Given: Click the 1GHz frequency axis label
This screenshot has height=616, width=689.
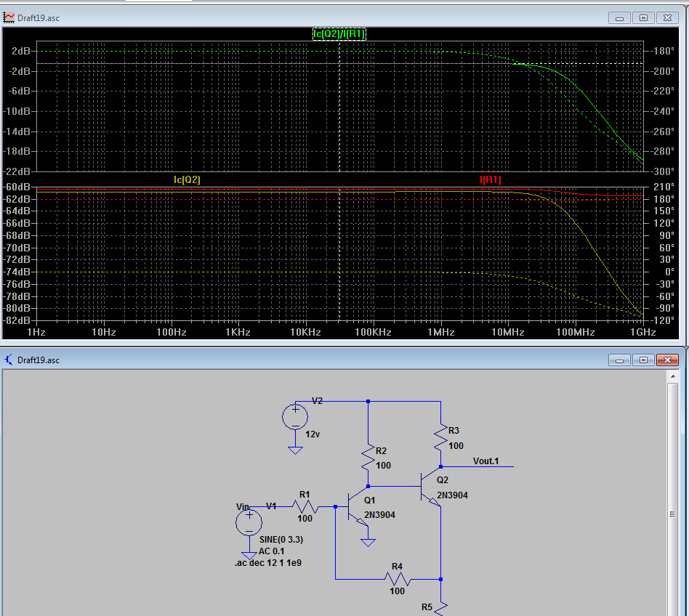Looking at the screenshot, I should 643,332.
